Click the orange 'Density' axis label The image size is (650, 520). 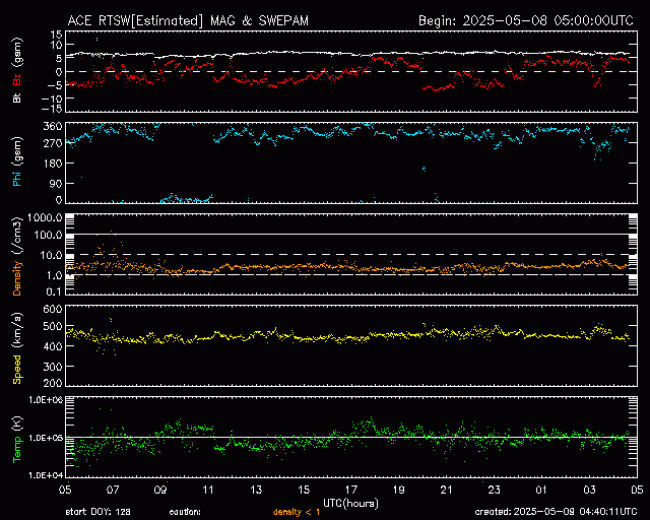[17, 278]
